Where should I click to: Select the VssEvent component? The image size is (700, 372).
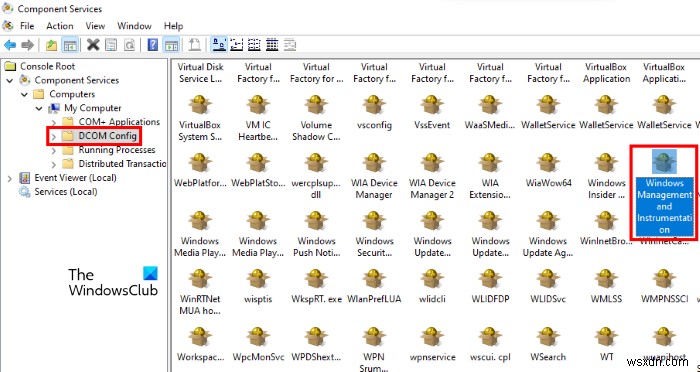click(432, 112)
